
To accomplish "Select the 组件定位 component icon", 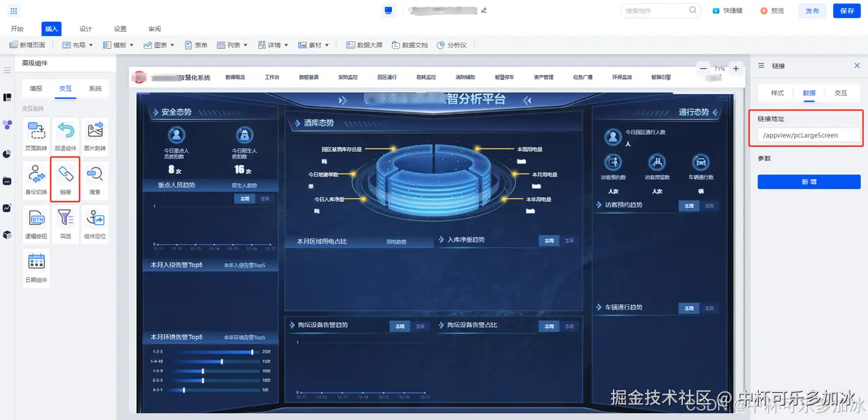I will click(x=95, y=224).
